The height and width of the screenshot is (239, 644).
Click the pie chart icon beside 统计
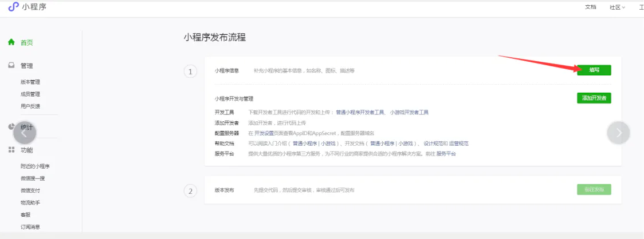tap(11, 127)
